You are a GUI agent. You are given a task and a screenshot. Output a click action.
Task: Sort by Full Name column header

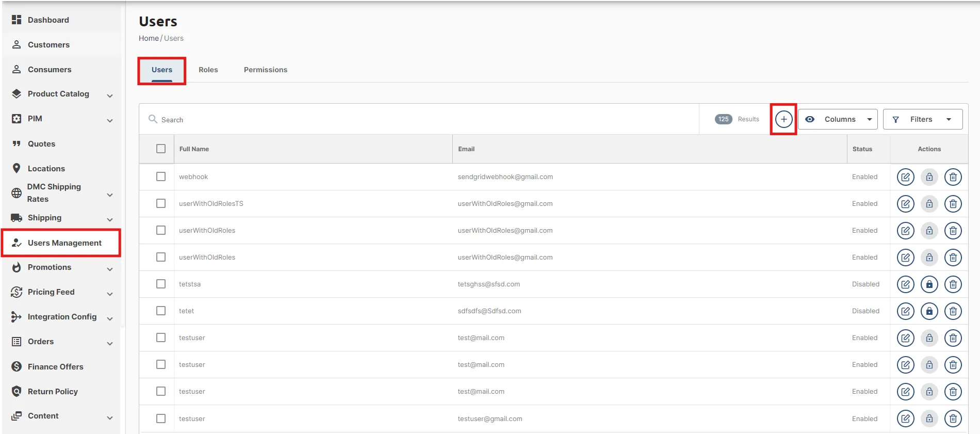194,149
